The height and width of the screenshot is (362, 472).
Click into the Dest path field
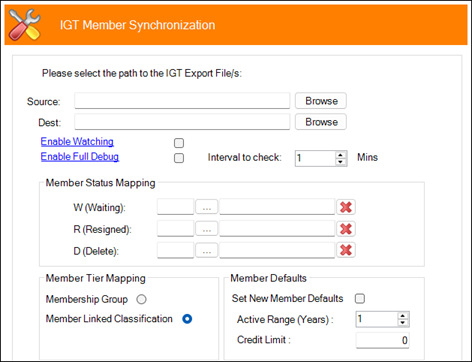(182, 122)
